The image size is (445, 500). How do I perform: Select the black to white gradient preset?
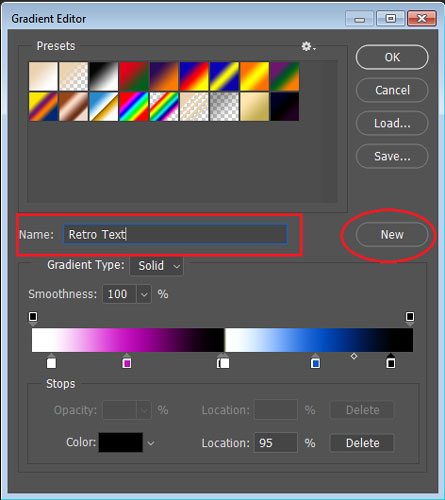tap(104, 76)
